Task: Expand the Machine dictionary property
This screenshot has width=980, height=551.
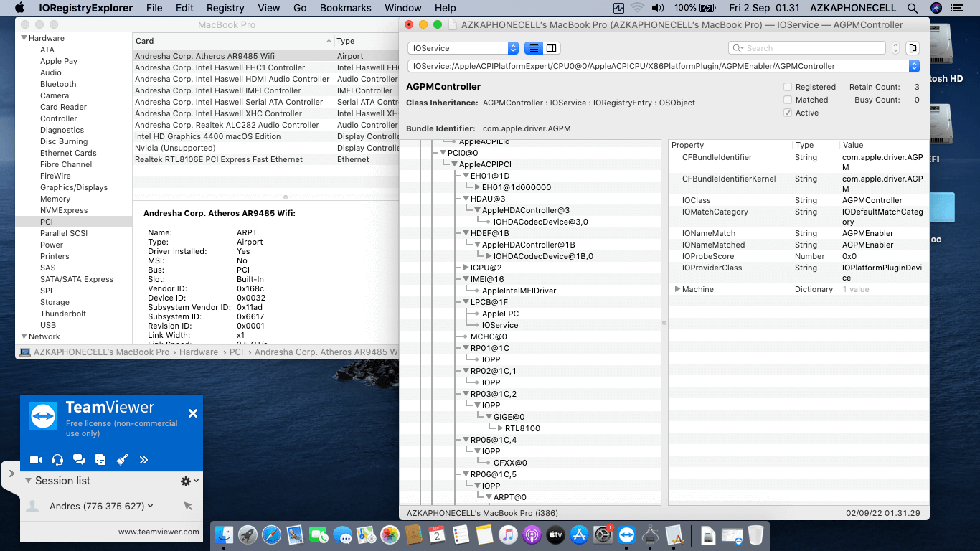Action: click(x=677, y=289)
